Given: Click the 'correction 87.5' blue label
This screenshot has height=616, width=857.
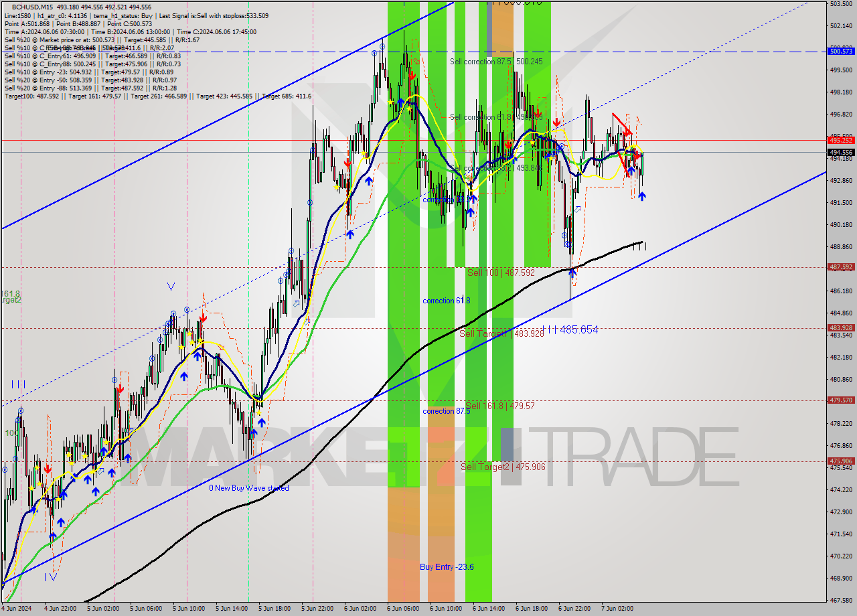Looking at the screenshot, I should coord(447,411).
